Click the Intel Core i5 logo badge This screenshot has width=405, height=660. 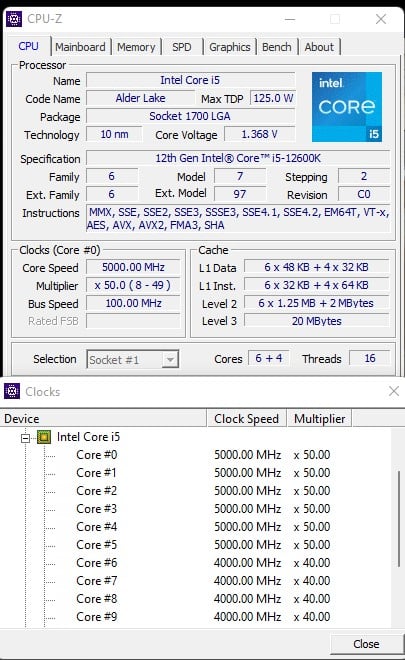[x=346, y=106]
